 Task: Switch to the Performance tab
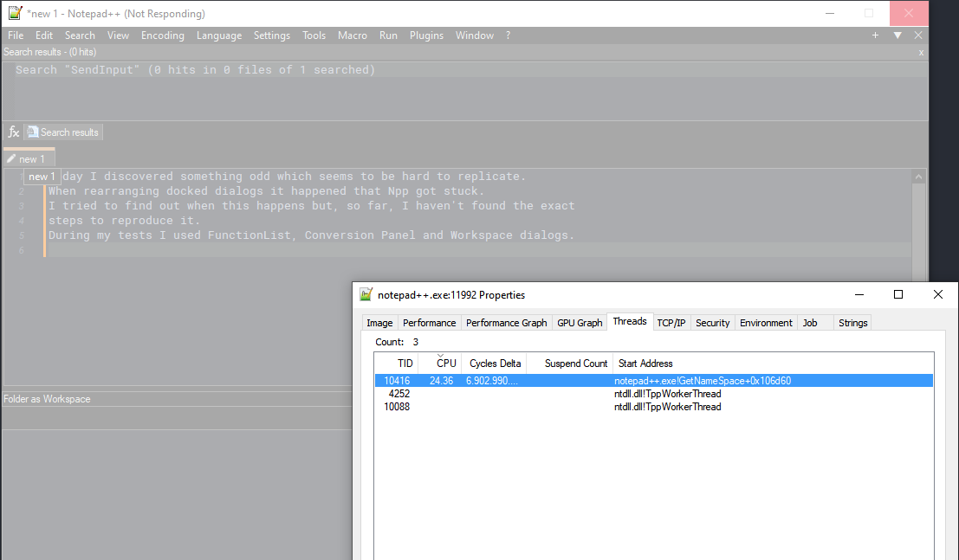point(430,323)
